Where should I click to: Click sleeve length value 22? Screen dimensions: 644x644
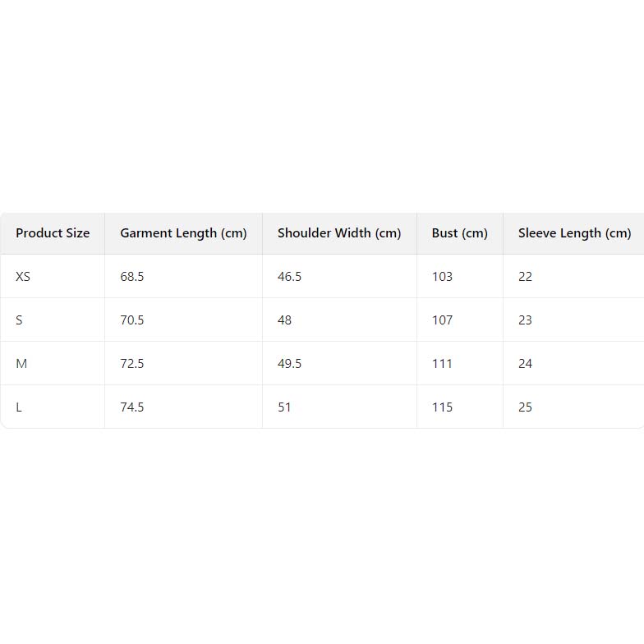coord(526,277)
